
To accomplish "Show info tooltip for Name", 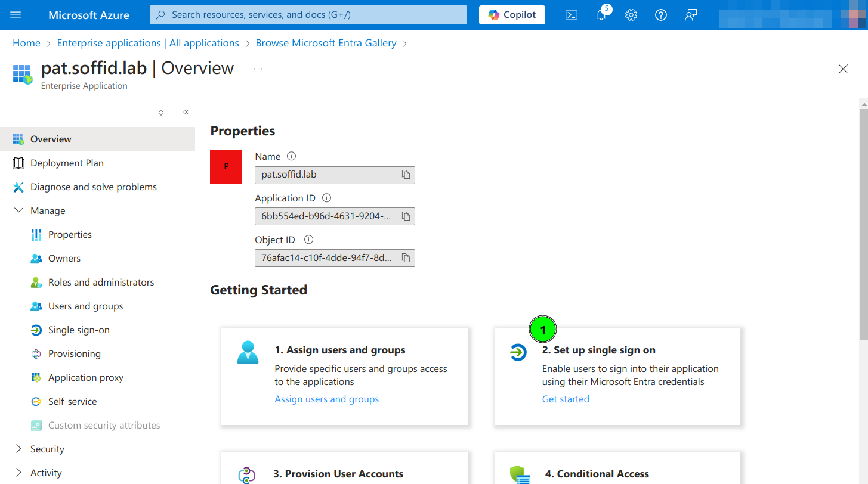I will click(291, 156).
